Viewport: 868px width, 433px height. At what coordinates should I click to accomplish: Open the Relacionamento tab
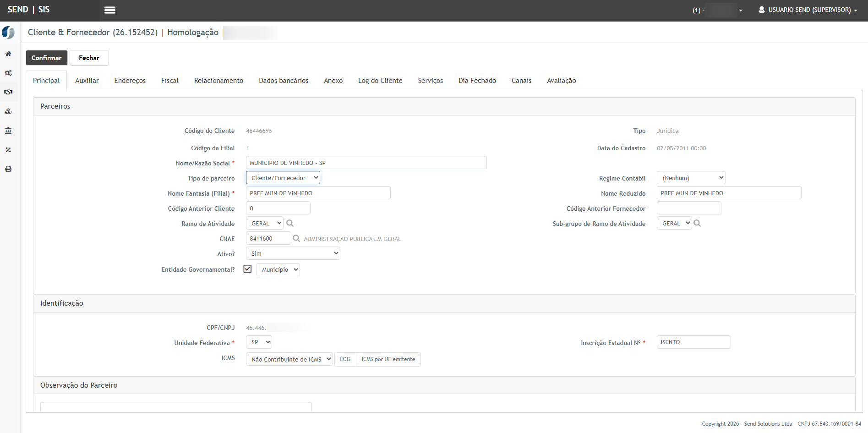[218, 81]
